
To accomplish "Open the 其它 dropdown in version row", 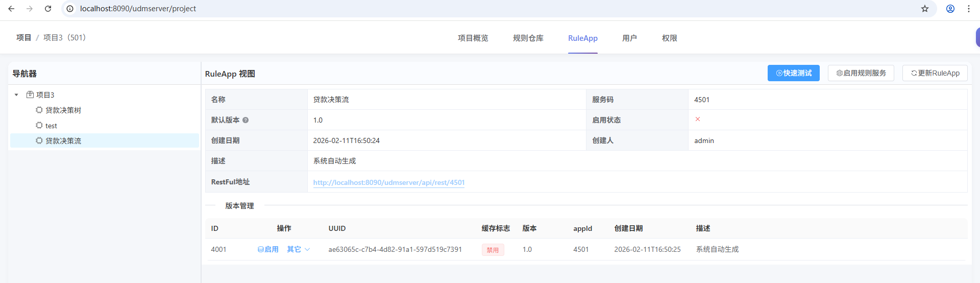I will pos(299,249).
